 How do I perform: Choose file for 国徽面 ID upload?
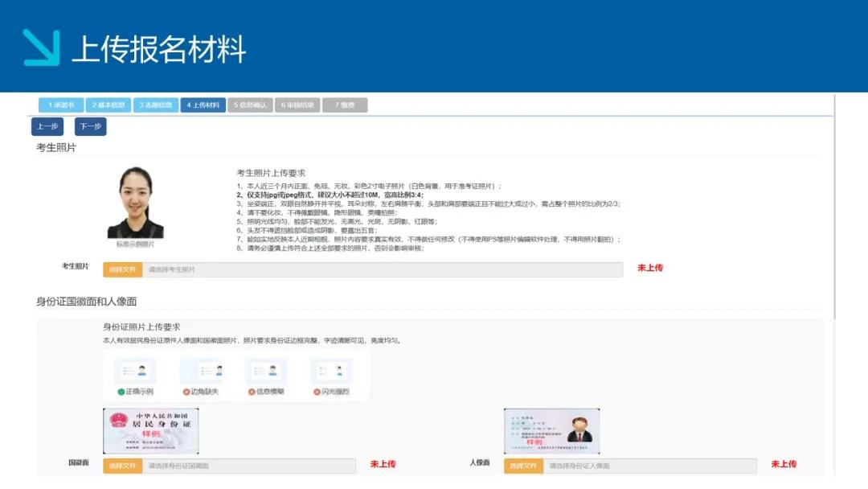(x=122, y=466)
